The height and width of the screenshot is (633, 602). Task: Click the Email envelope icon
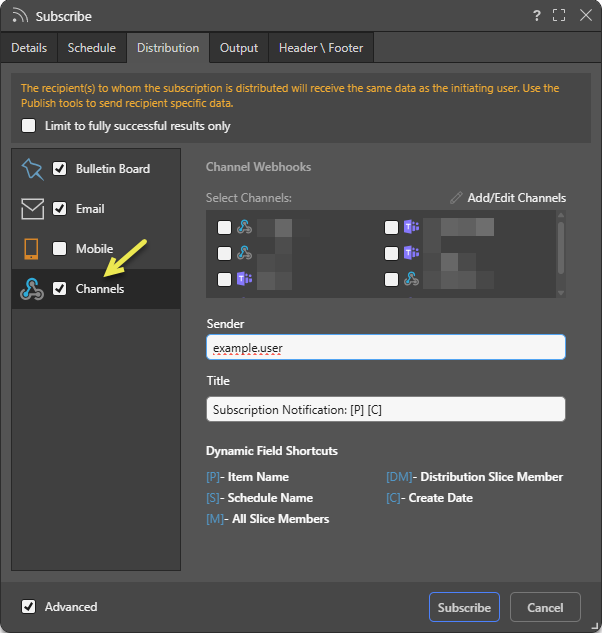pyautogui.click(x=32, y=209)
